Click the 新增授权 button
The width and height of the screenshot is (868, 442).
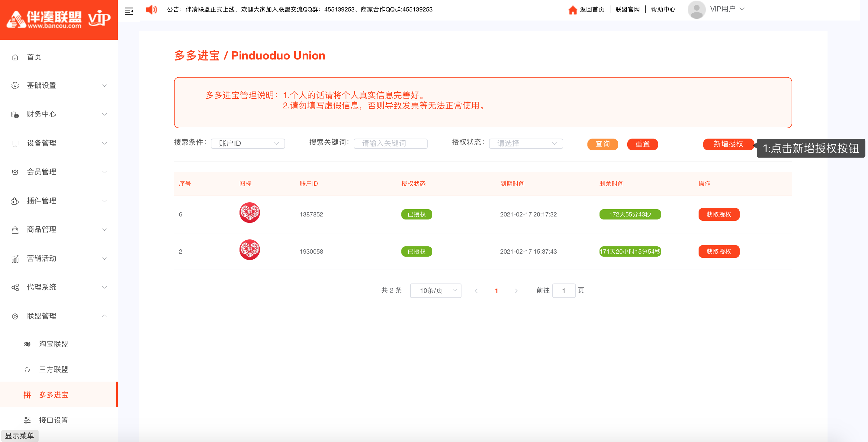[x=728, y=144]
